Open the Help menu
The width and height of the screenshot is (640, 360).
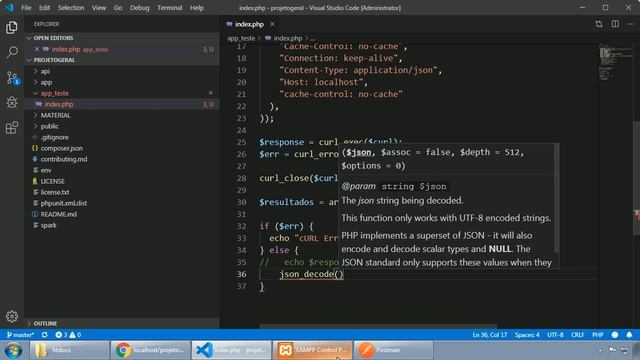tap(197, 8)
